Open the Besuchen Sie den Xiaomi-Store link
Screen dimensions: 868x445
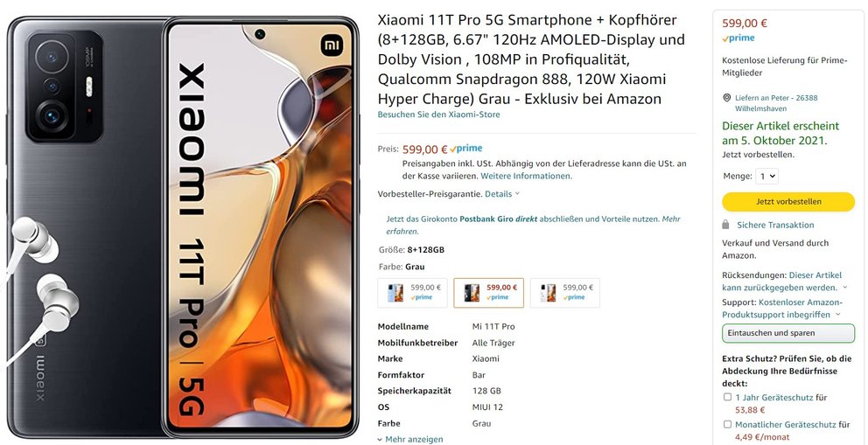coord(438,115)
